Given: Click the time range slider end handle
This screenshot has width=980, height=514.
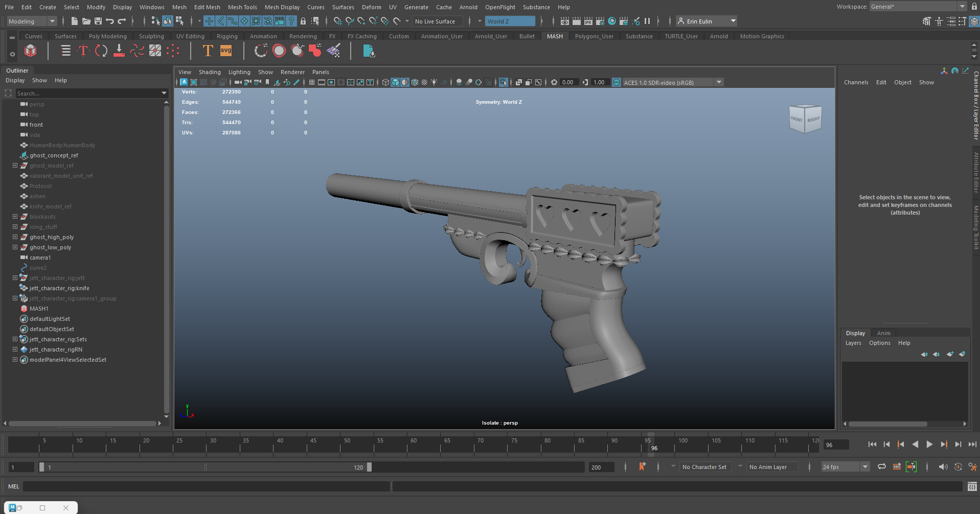Looking at the screenshot, I should pyautogui.click(x=369, y=467).
